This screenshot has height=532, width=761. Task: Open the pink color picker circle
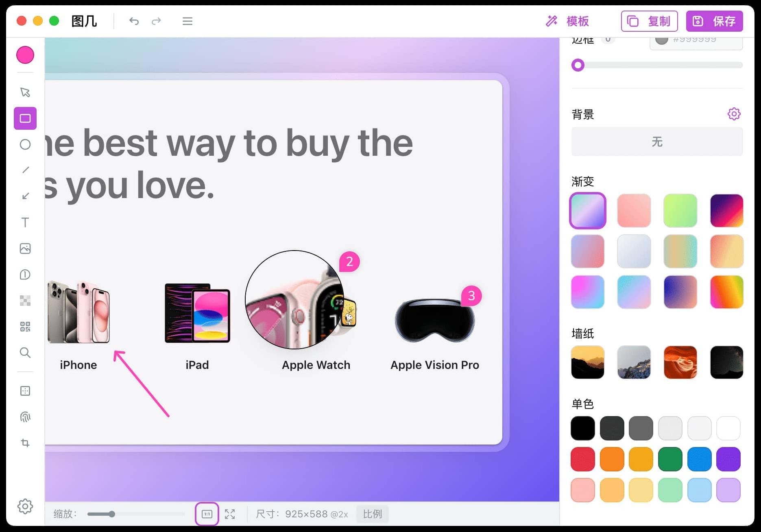tap(25, 55)
